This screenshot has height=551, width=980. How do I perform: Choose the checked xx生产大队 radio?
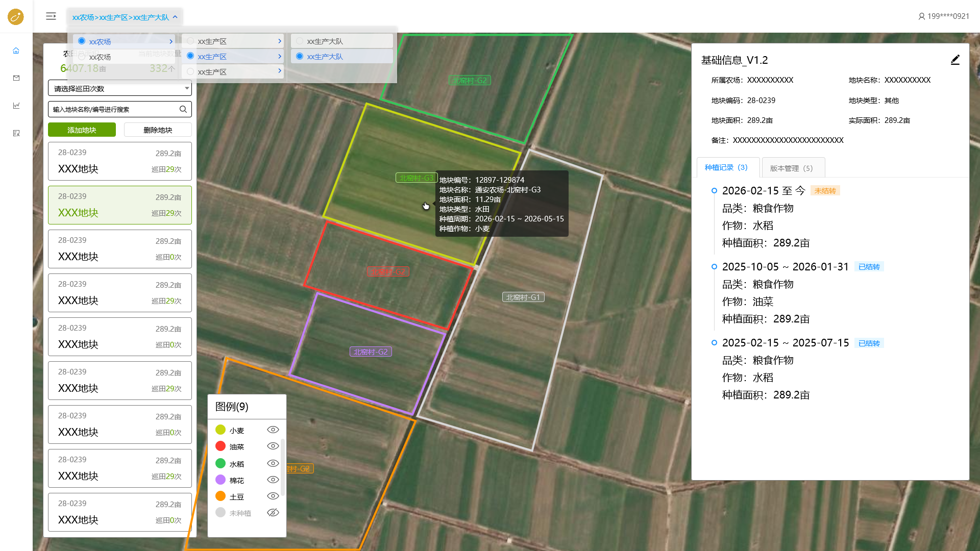click(x=300, y=56)
